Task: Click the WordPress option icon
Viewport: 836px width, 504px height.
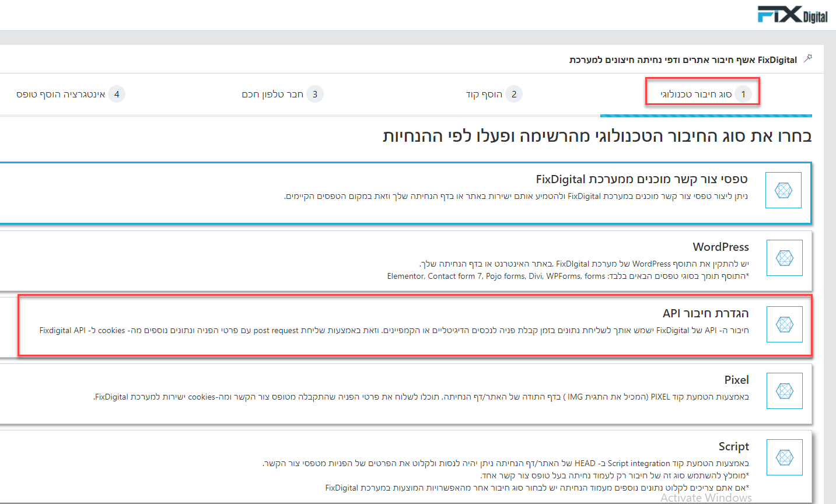Action: (785, 258)
